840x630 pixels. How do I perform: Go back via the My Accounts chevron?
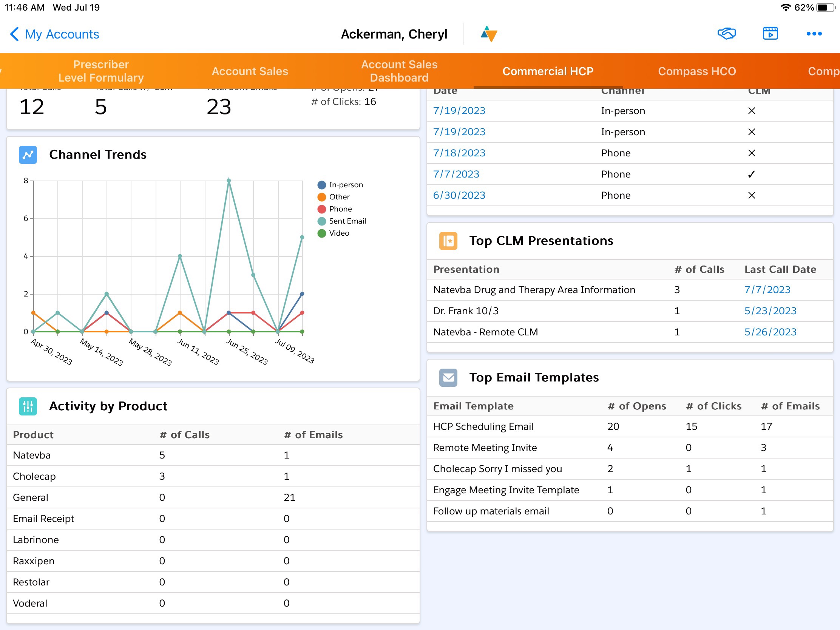(14, 34)
